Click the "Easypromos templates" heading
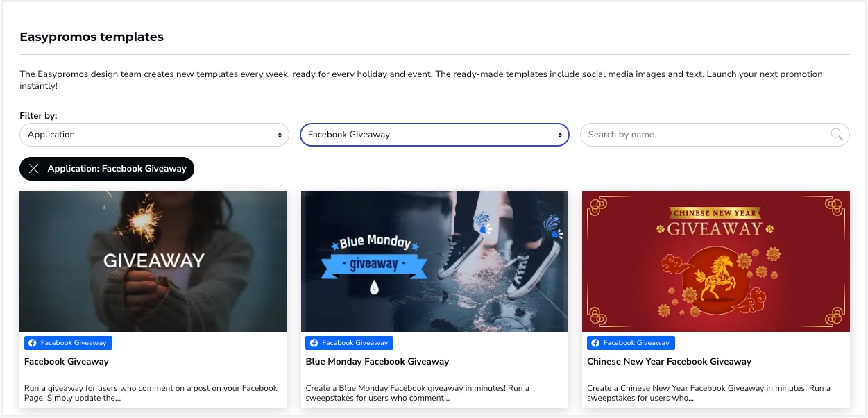Viewport: 868px width, 418px height. pos(92,37)
